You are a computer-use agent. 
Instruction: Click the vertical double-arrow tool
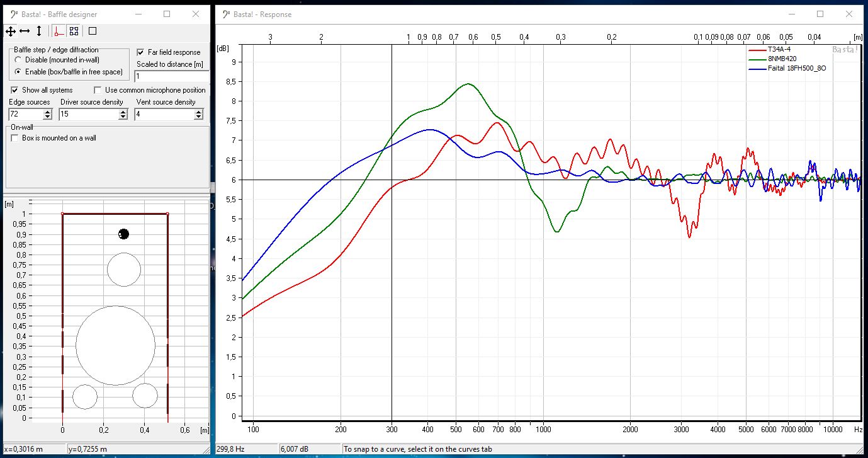(x=39, y=31)
